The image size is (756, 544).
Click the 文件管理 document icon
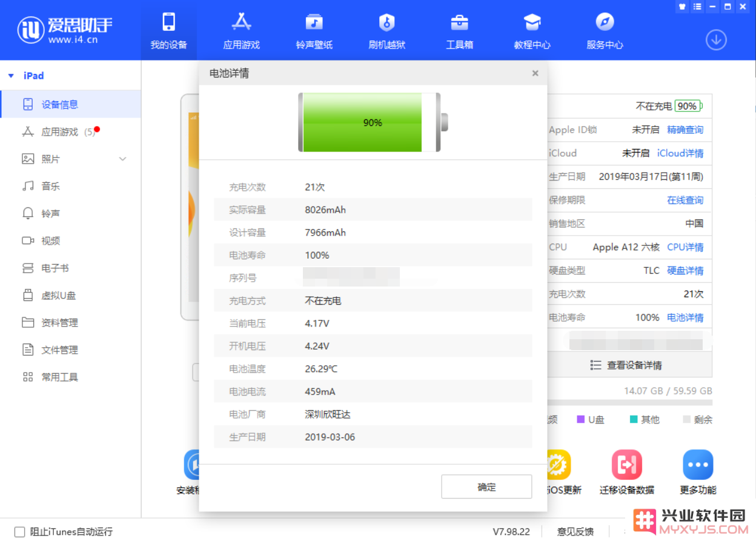click(28, 350)
